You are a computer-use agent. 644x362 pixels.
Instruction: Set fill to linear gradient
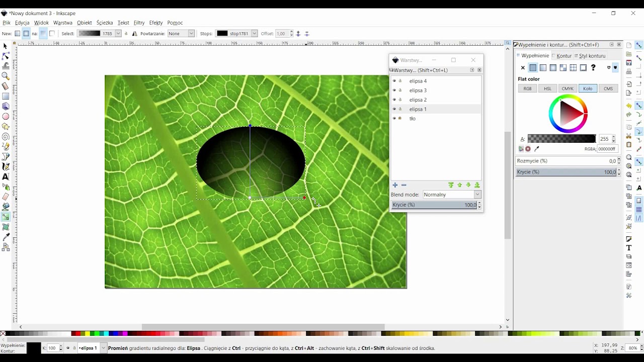[543, 67]
